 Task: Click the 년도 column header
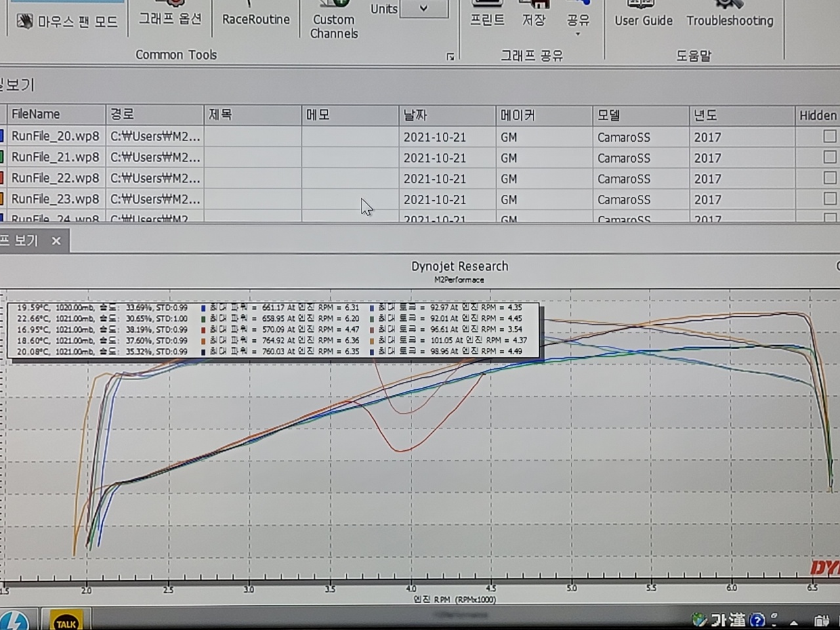click(x=742, y=115)
